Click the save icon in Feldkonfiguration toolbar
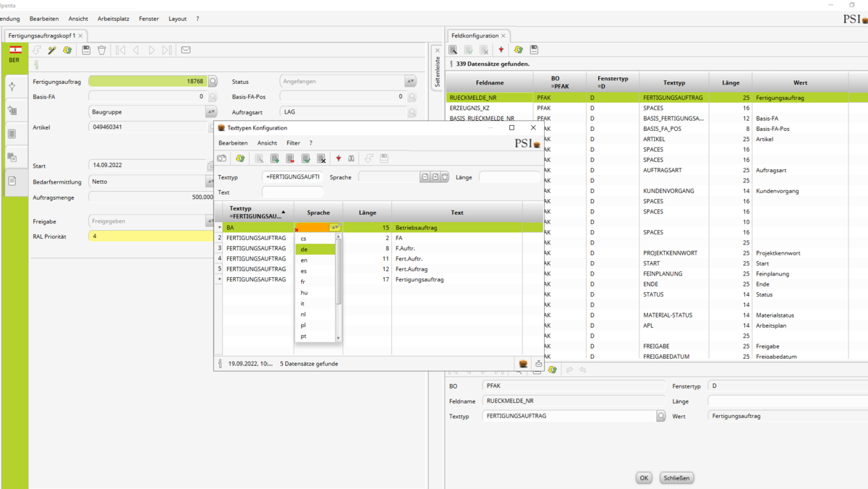 pyautogui.click(x=534, y=50)
